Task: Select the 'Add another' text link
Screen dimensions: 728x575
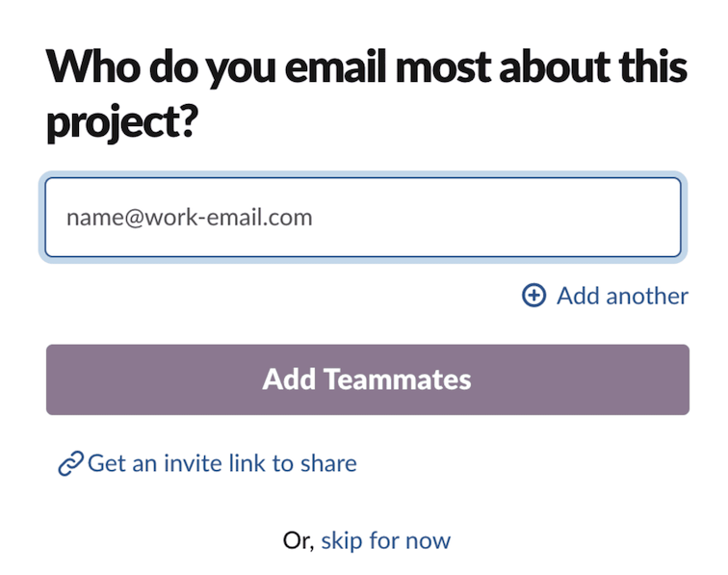Action: (x=622, y=296)
